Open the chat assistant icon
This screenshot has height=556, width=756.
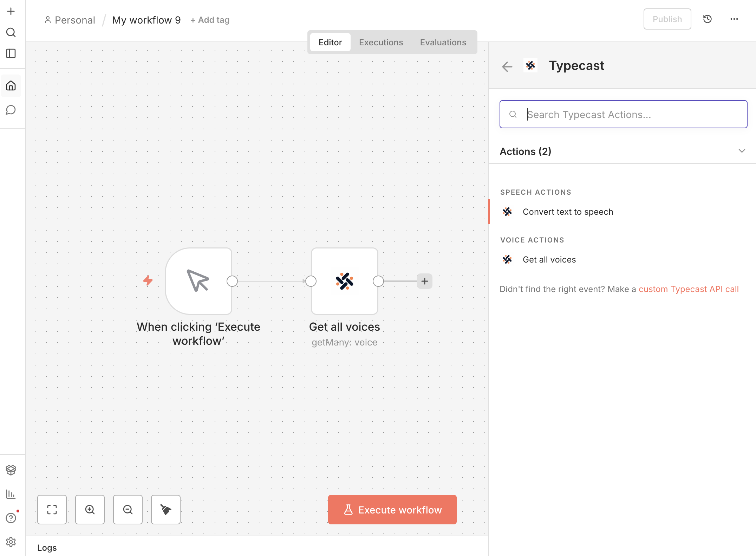[x=11, y=109]
